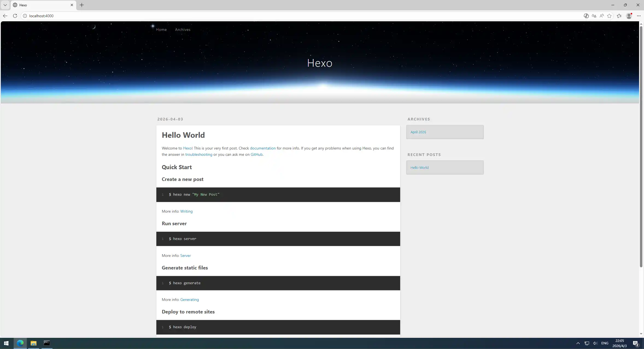Click the scrollbar up arrow
The height and width of the screenshot is (349, 644).
tap(641, 24)
